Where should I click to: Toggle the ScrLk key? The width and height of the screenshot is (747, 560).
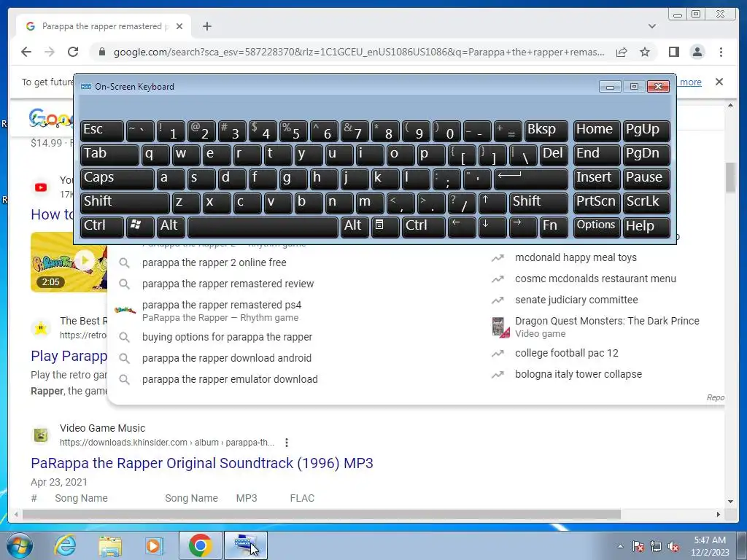646,203
